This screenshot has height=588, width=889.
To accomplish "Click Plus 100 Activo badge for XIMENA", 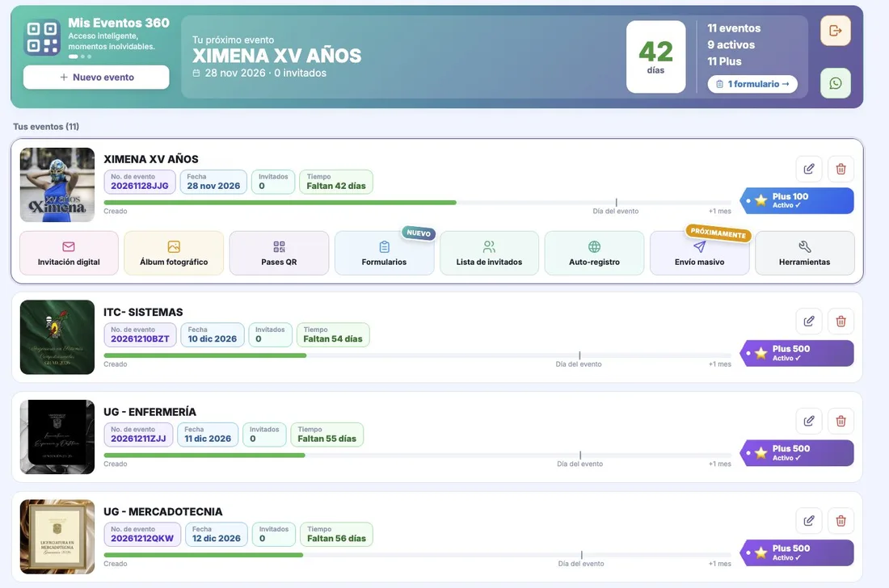I will [x=797, y=200].
